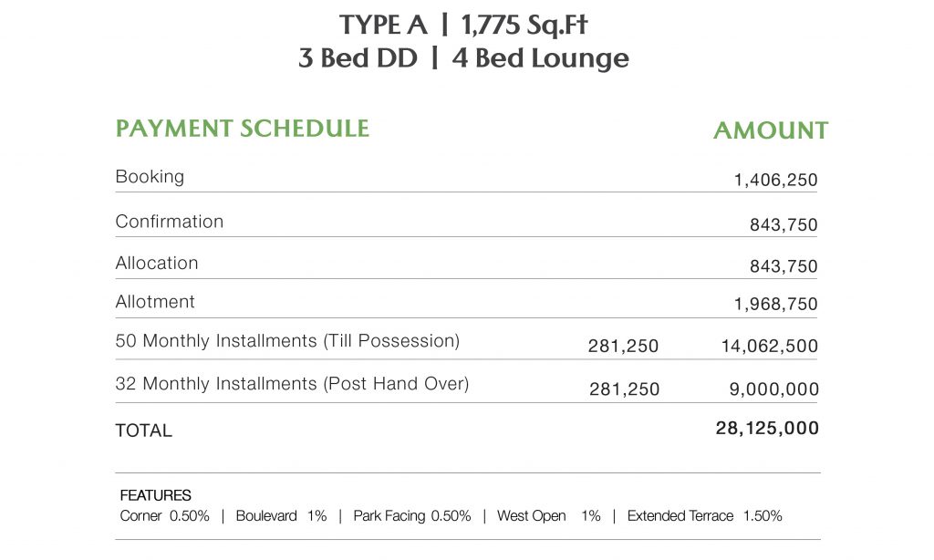Select the AMOUNT column heading
Image resolution: width=934 pixels, height=560 pixels.
click(770, 131)
